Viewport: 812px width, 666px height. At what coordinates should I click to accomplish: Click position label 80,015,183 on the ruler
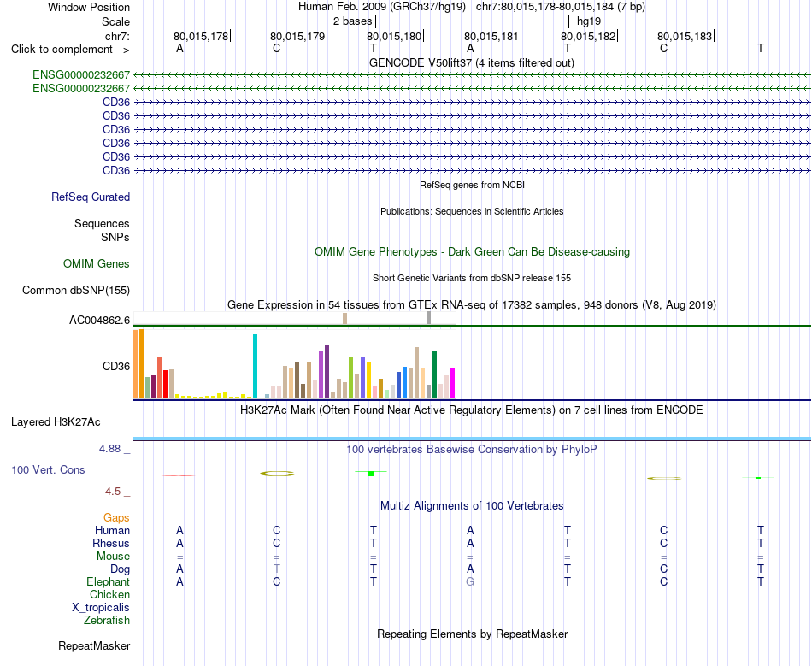(x=685, y=36)
